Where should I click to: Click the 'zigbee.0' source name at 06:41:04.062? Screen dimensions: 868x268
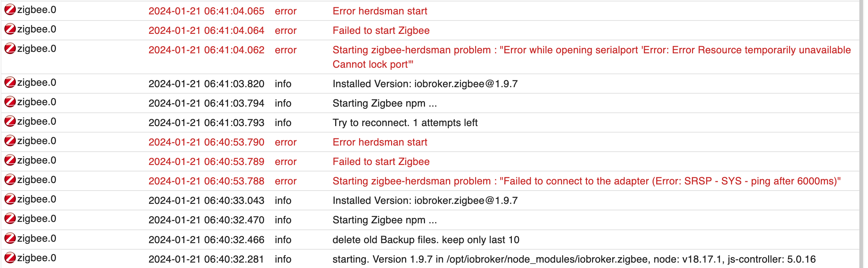point(36,49)
